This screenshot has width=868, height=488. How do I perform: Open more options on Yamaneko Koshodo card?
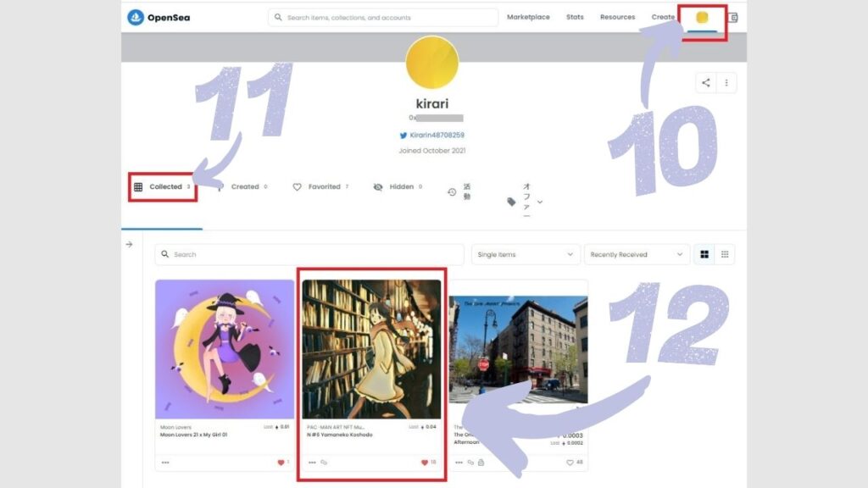coord(312,463)
